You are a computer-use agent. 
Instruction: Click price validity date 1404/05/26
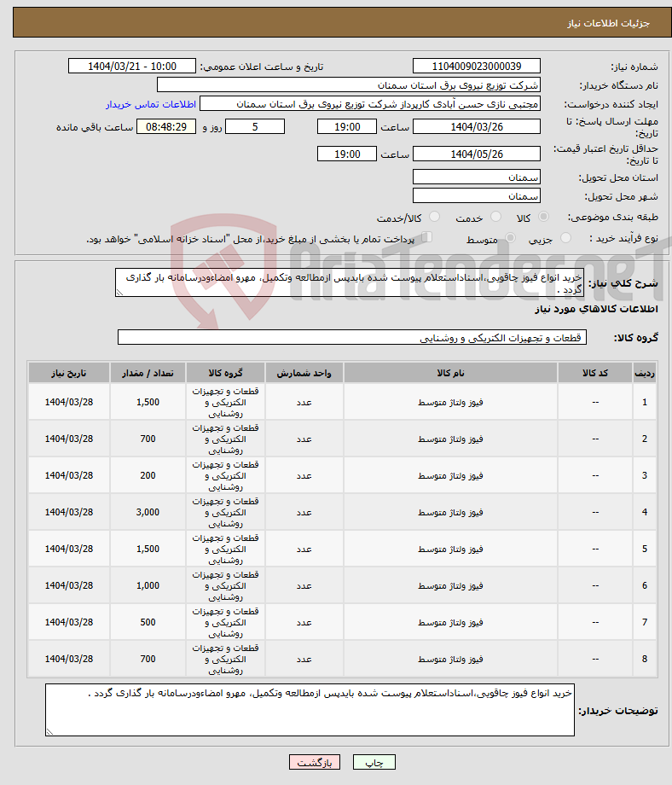coord(477,154)
